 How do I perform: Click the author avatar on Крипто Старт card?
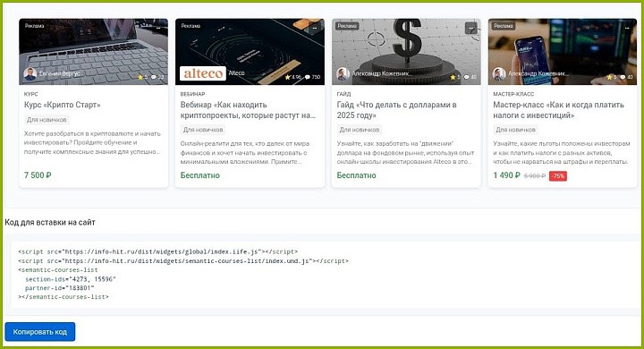(30, 73)
